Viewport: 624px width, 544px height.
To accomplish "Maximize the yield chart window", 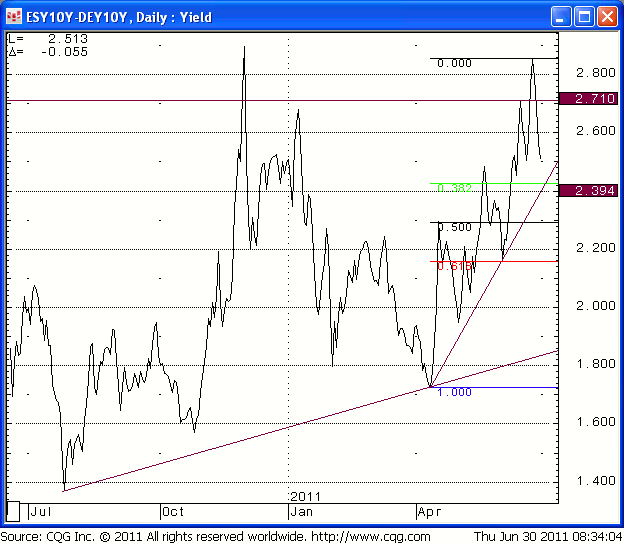I will tap(584, 16).
